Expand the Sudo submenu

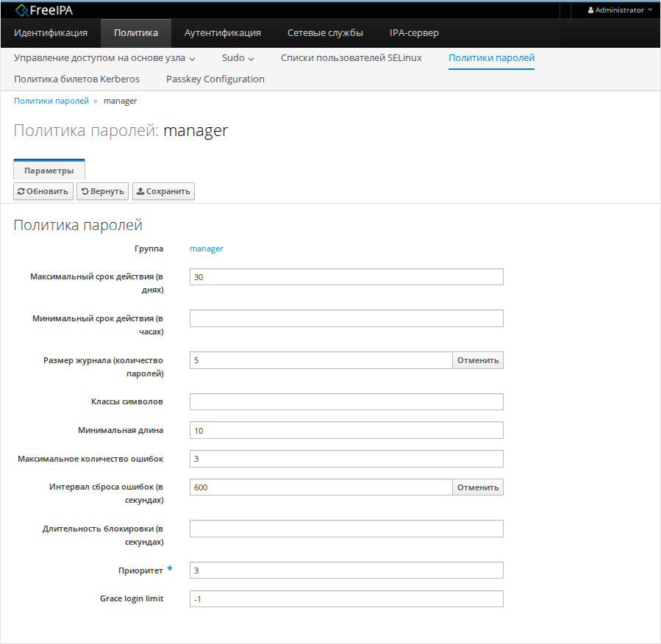tap(237, 57)
